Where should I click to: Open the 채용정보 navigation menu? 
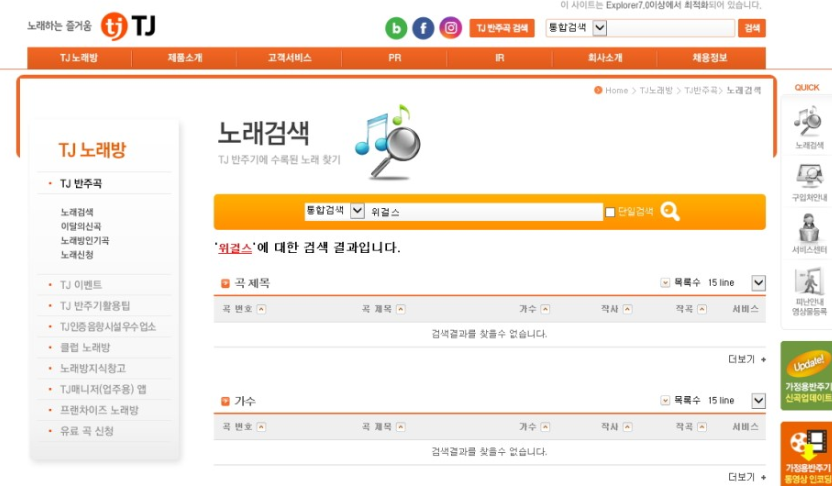[710, 58]
